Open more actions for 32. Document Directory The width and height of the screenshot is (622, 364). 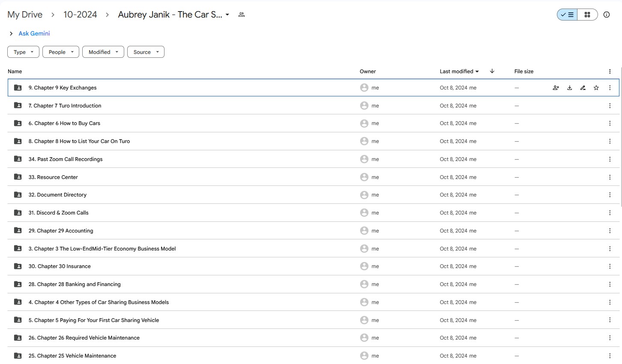pyautogui.click(x=610, y=195)
